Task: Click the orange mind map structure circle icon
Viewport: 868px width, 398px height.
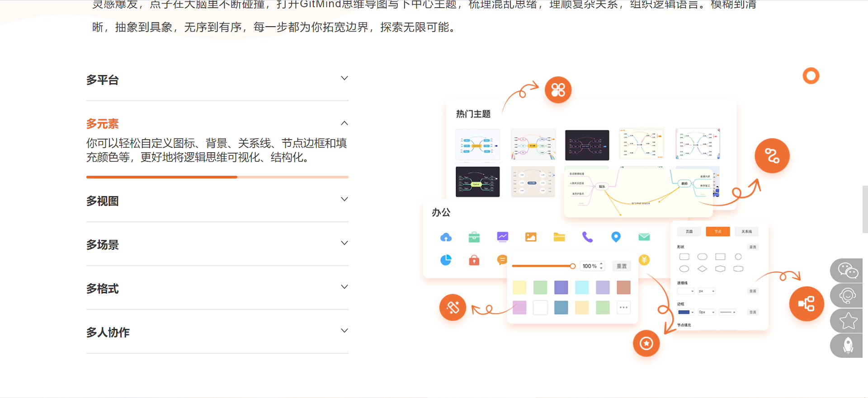Action: click(x=807, y=304)
